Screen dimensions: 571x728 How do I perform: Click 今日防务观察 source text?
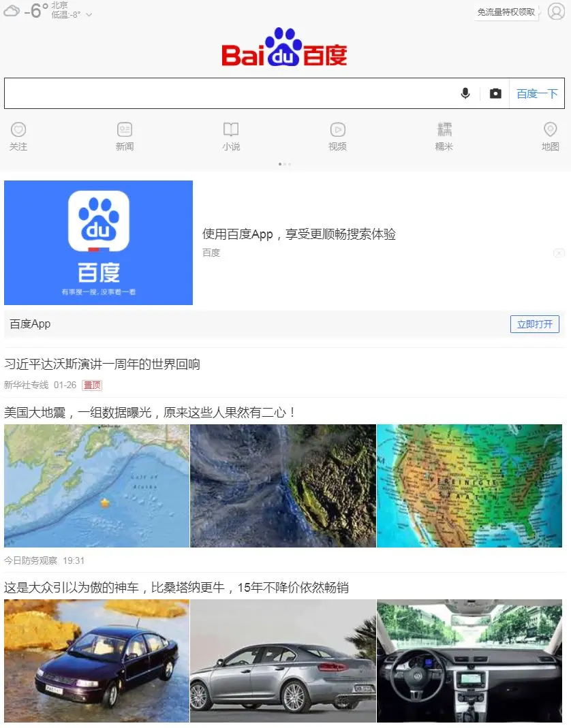[x=31, y=561]
